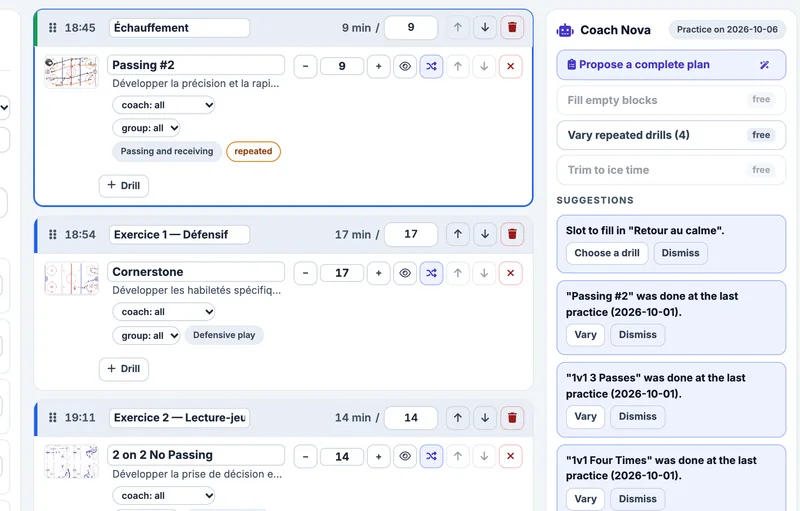Viewport: 800px width, 511px height.
Task: Increase 2 on 2 No Passing duration
Action: pos(379,456)
